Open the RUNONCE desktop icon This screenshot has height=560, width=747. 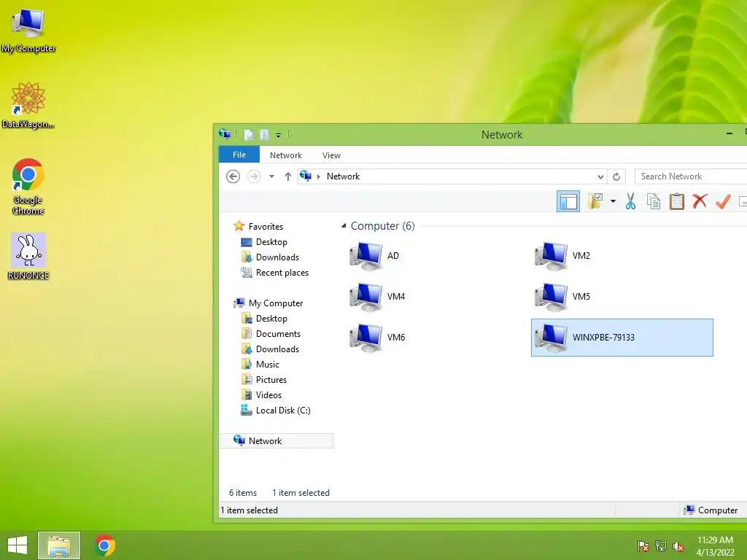28,256
